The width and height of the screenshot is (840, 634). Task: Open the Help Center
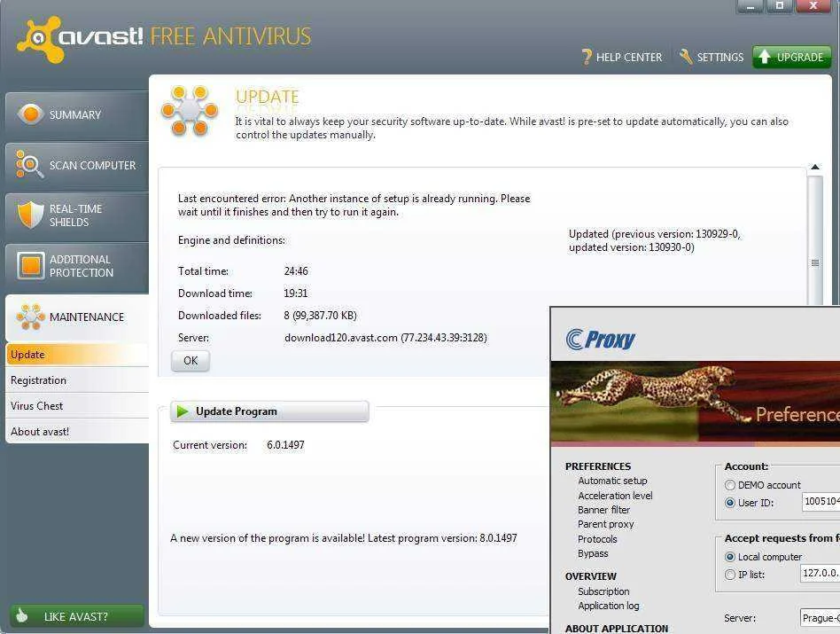pyautogui.click(x=622, y=57)
